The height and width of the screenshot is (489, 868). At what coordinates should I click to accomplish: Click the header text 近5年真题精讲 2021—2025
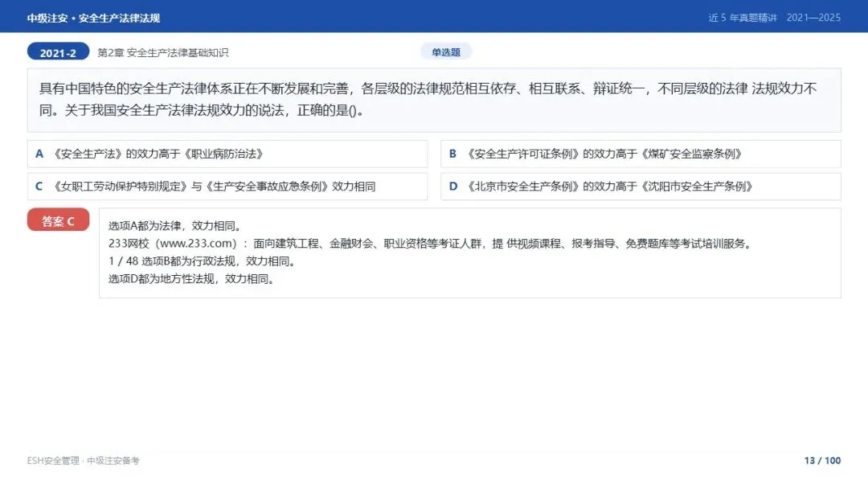click(775, 18)
